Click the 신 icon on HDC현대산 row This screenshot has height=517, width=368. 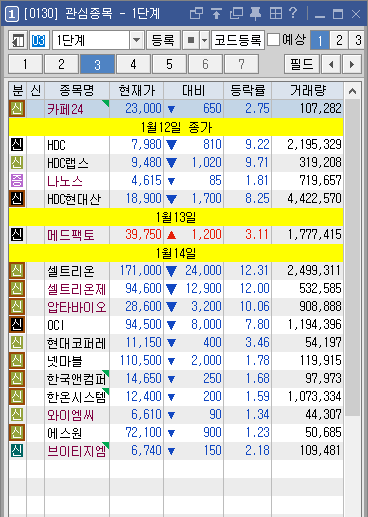click(17, 199)
